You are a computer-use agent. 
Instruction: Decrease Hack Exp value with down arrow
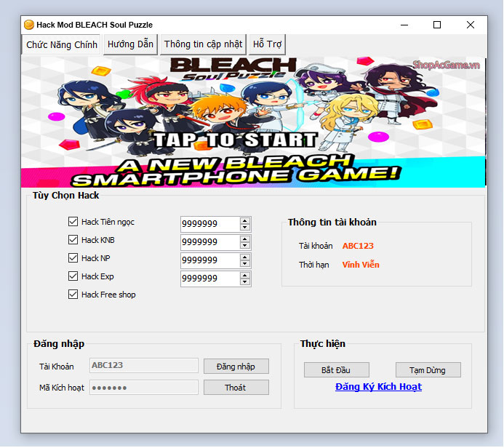[245, 282]
